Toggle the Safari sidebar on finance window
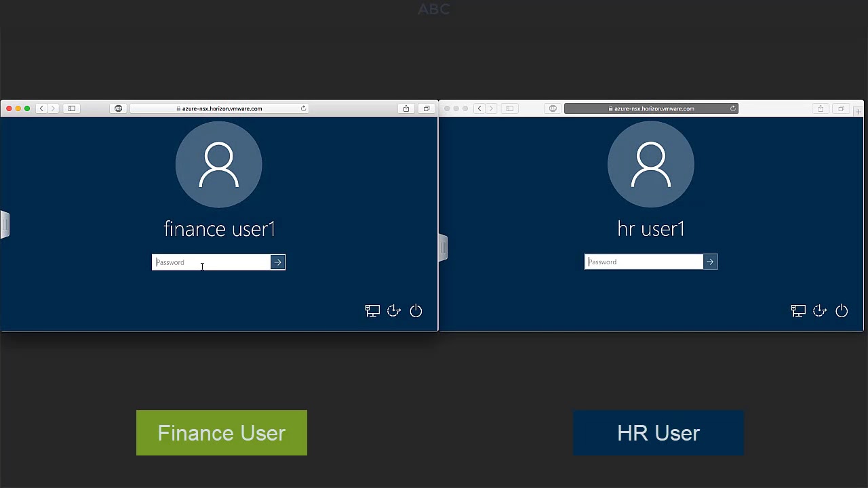This screenshot has height=488, width=868. 71,108
